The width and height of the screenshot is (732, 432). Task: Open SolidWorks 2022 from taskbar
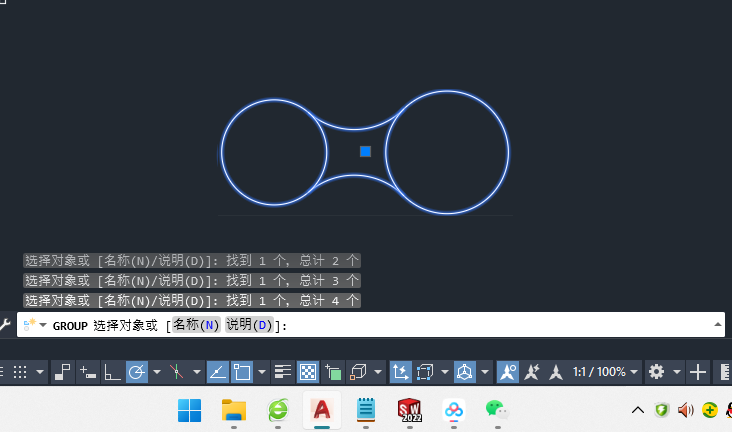[409, 409]
